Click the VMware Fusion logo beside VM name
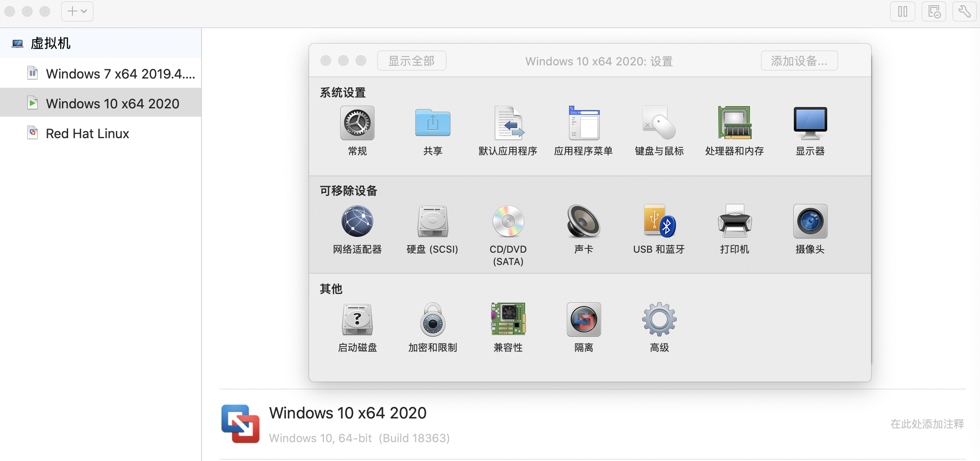This screenshot has height=461, width=980. click(x=240, y=424)
